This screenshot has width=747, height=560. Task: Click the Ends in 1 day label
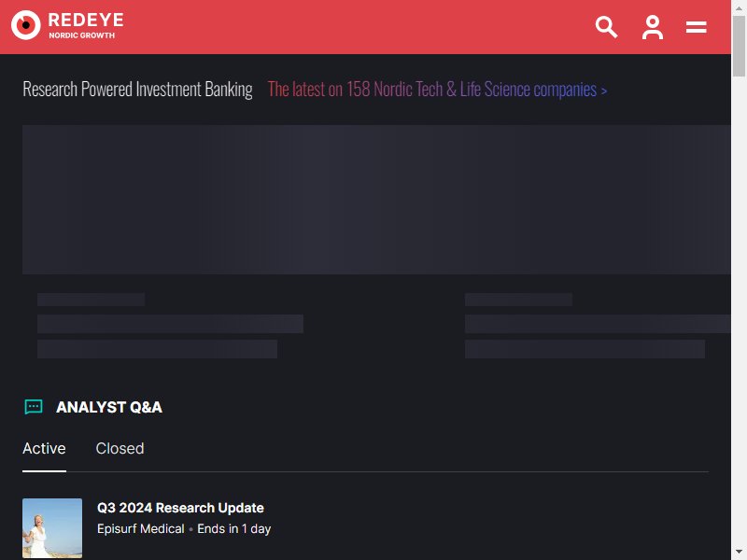point(234,529)
